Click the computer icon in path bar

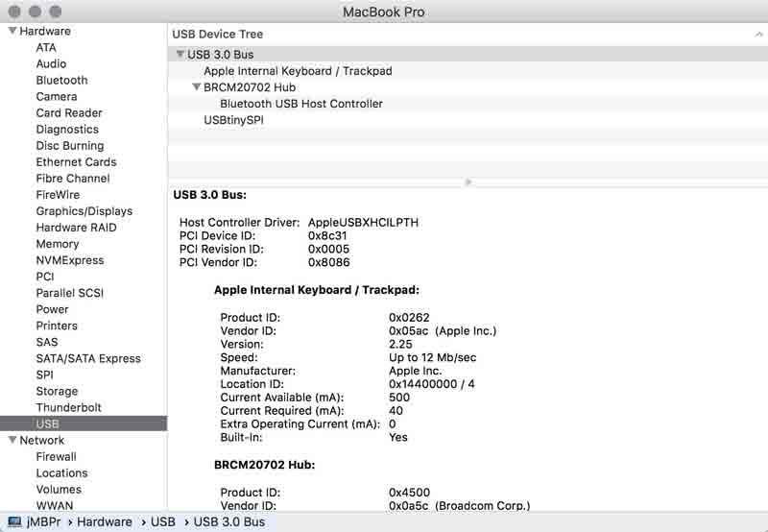pyautogui.click(x=14, y=521)
